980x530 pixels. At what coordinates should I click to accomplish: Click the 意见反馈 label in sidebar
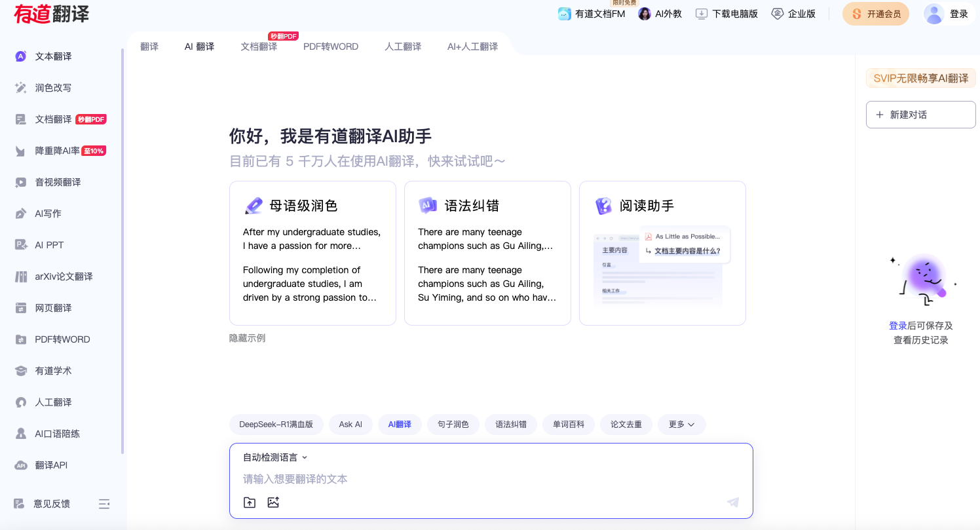coord(52,504)
